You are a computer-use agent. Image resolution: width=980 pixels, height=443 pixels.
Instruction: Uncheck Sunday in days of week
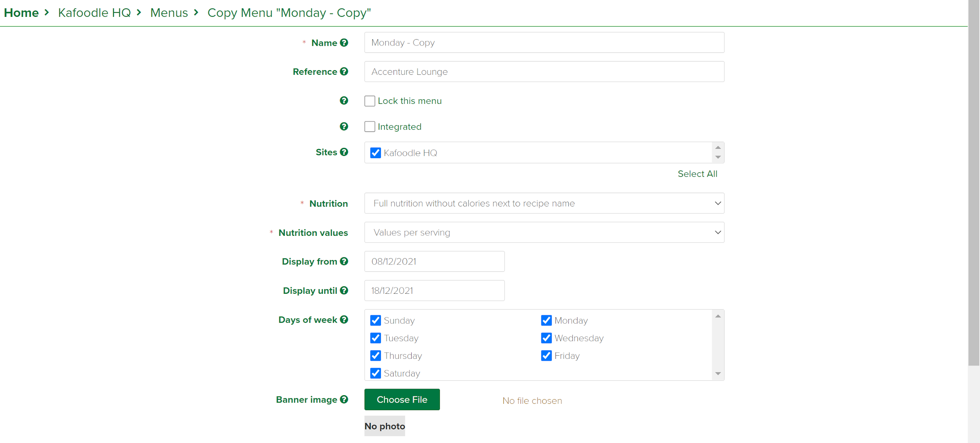(376, 320)
